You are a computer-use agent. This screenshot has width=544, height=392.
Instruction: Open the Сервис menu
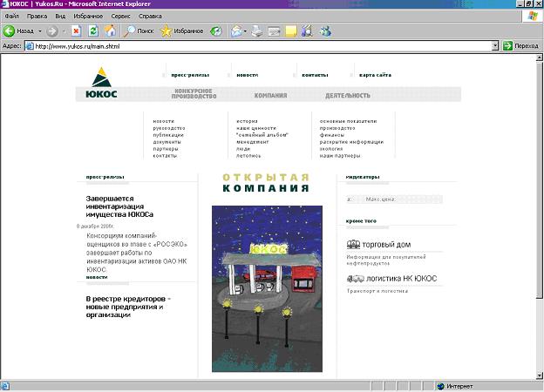[x=120, y=17]
